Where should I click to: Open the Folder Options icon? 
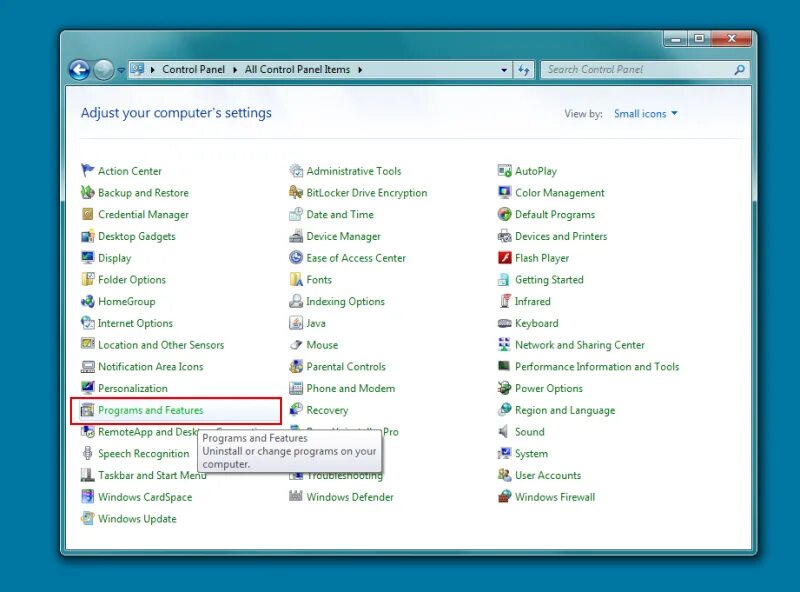pos(88,279)
